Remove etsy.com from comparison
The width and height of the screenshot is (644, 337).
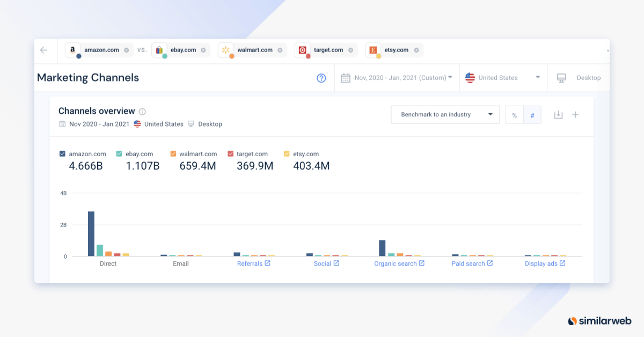(415, 50)
